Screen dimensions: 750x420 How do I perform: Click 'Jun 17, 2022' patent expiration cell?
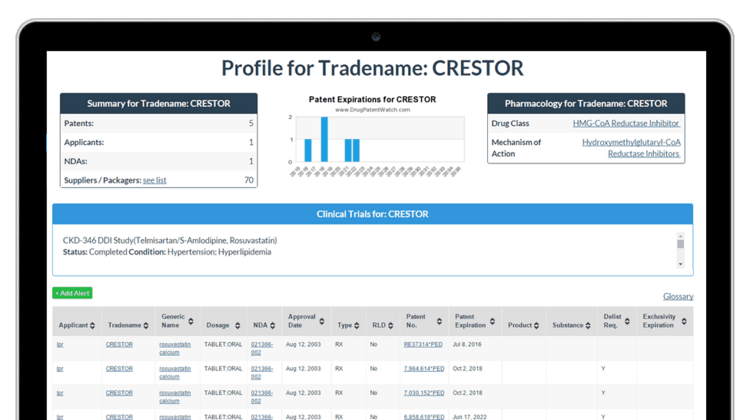(x=468, y=417)
